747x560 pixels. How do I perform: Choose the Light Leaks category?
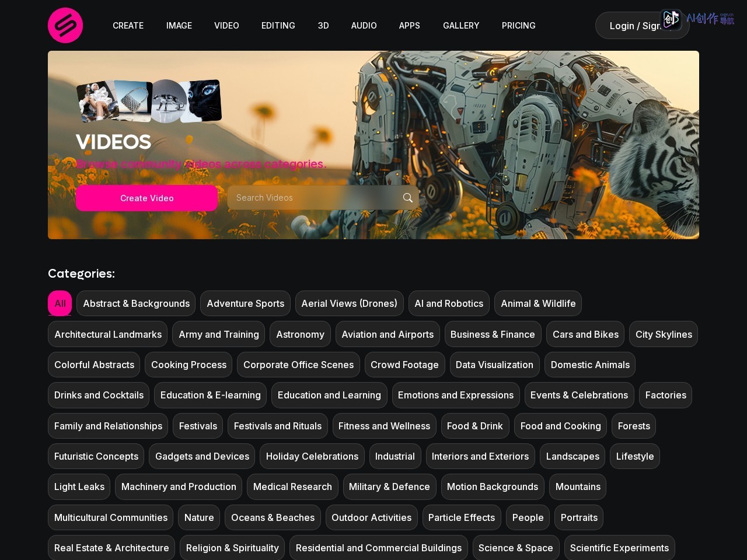click(x=79, y=487)
